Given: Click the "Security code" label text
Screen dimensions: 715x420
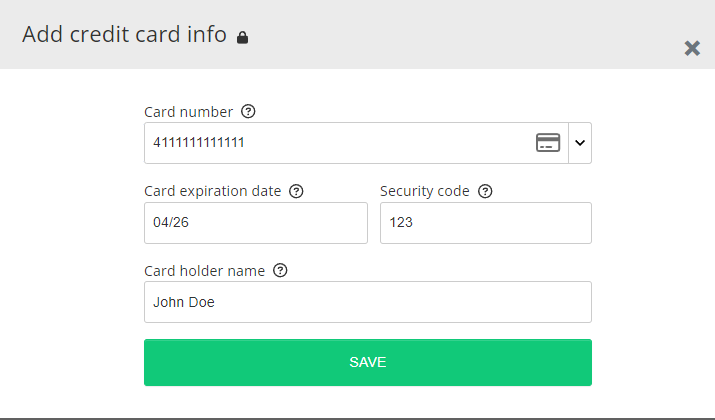Looking at the screenshot, I should pos(424,191).
